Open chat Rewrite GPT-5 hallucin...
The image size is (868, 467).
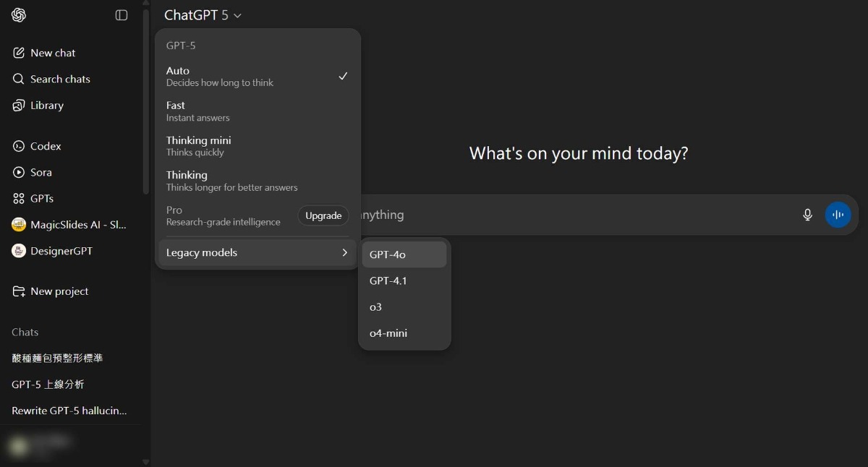(71, 411)
